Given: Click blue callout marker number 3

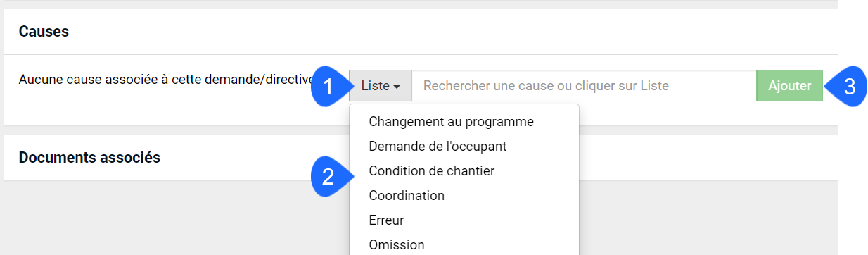Looking at the screenshot, I should [846, 87].
